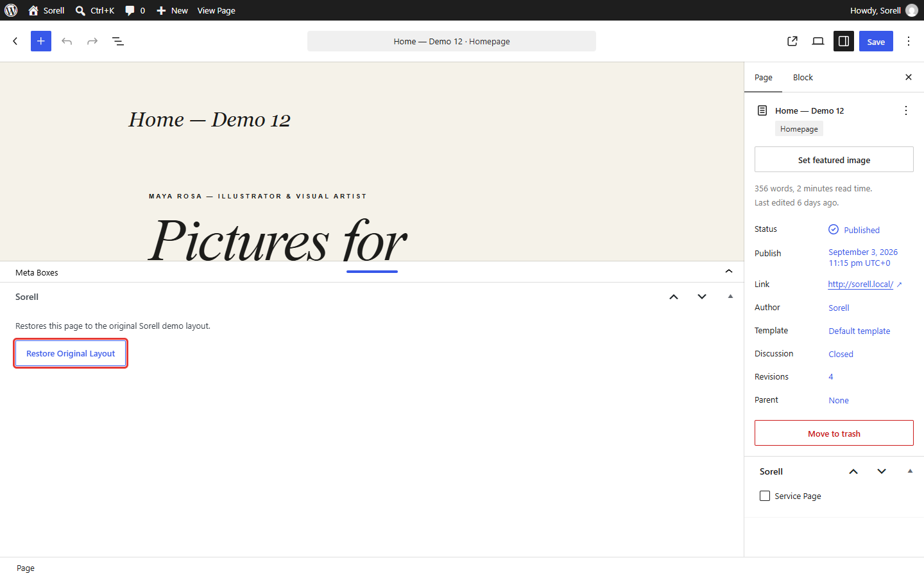This screenshot has width=924, height=578.
Task: Toggle the Sorell meta box panel
Action: 730,297
